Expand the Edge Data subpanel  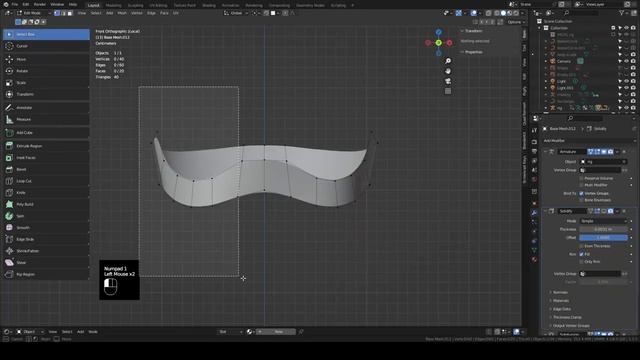(x=561, y=309)
